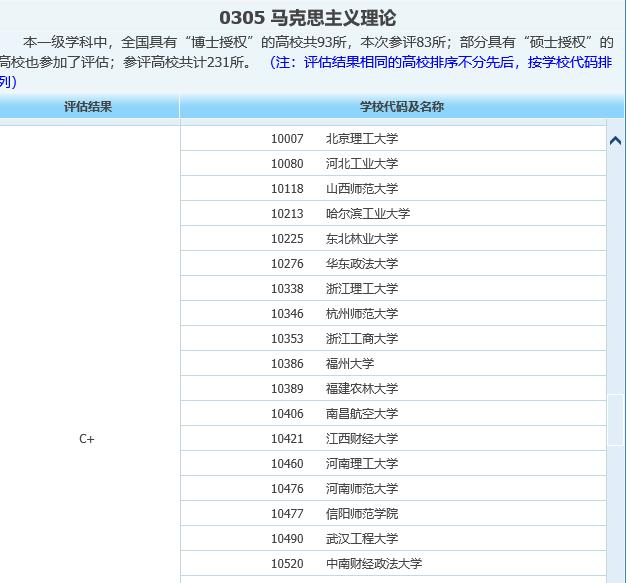Click the 评估结果 column header

click(88, 107)
